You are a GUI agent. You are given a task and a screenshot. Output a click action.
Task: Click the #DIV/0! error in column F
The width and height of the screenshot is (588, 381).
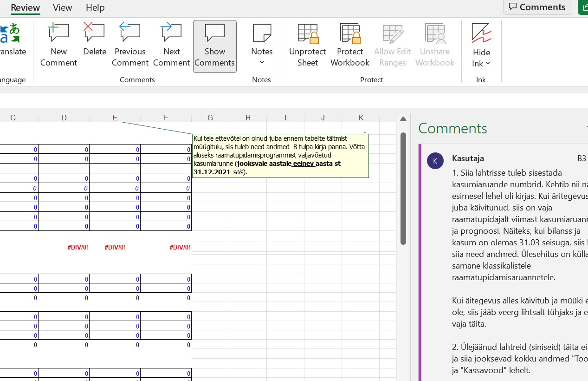click(x=180, y=247)
